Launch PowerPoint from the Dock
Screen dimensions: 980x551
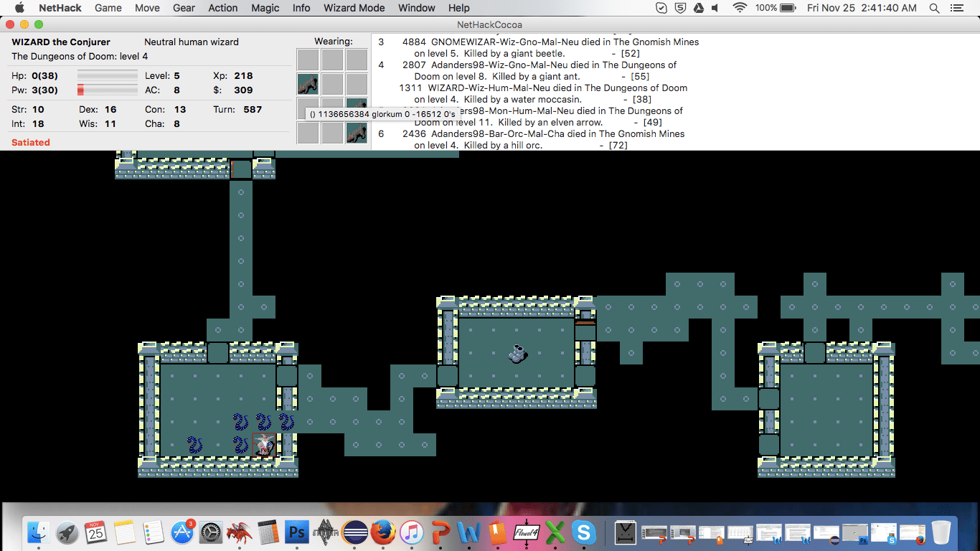440,532
